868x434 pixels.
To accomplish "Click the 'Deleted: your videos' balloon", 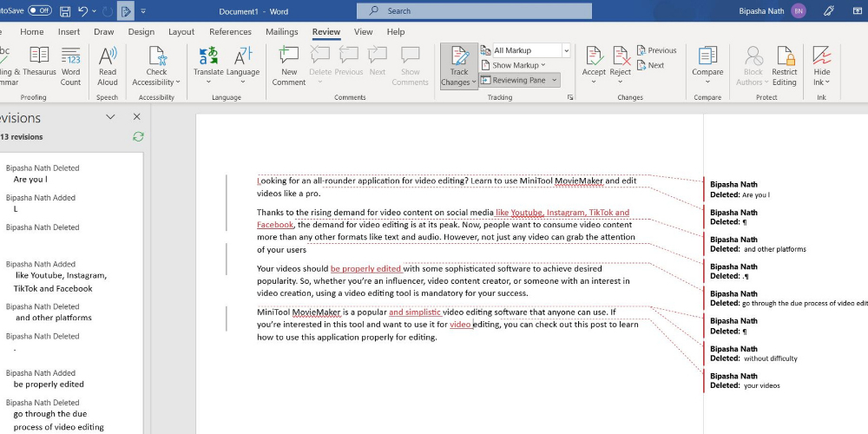I will click(x=745, y=381).
